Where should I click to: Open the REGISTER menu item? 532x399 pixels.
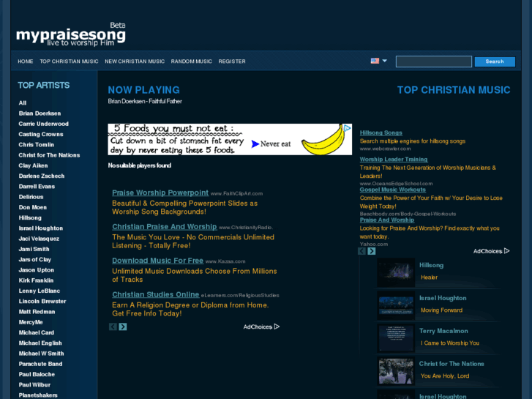pyautogui.click(x=232, y=61)
